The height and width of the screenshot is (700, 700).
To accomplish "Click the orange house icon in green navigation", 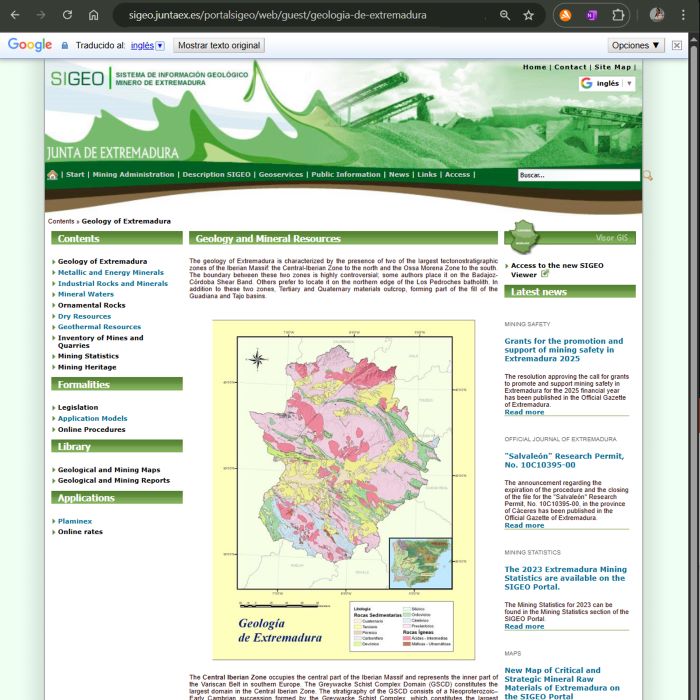I will click(53, 175).
